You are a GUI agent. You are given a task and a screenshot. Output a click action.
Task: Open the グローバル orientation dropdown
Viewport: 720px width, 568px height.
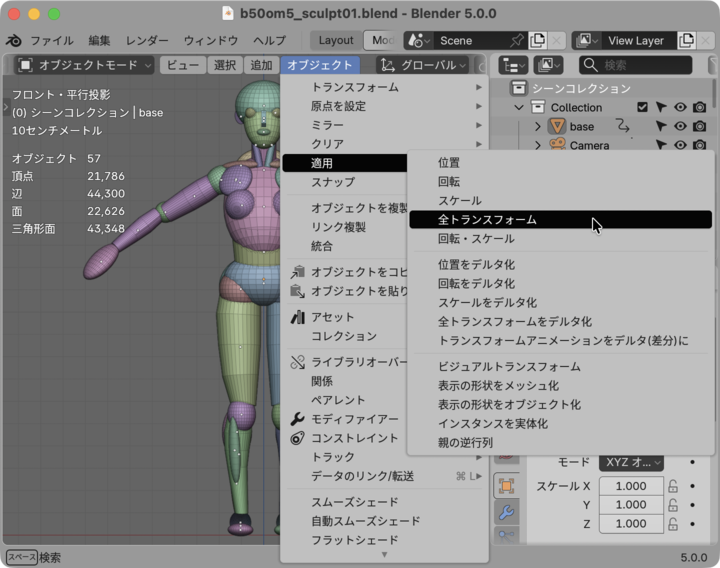tap(423, 65)
